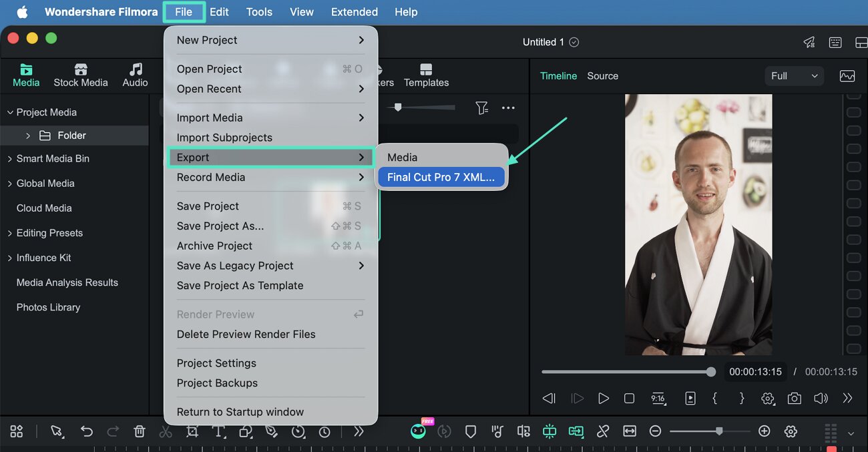
Task: Click the speed tool icon in timeline toolbar
Action: (298, 431)
